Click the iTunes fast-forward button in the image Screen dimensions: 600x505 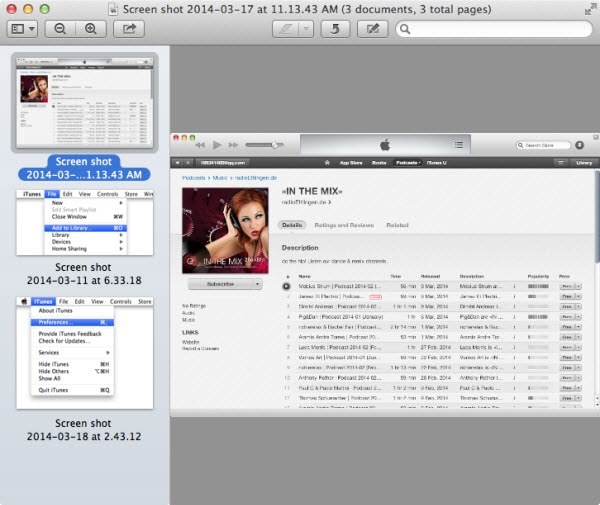pos(233,145)
